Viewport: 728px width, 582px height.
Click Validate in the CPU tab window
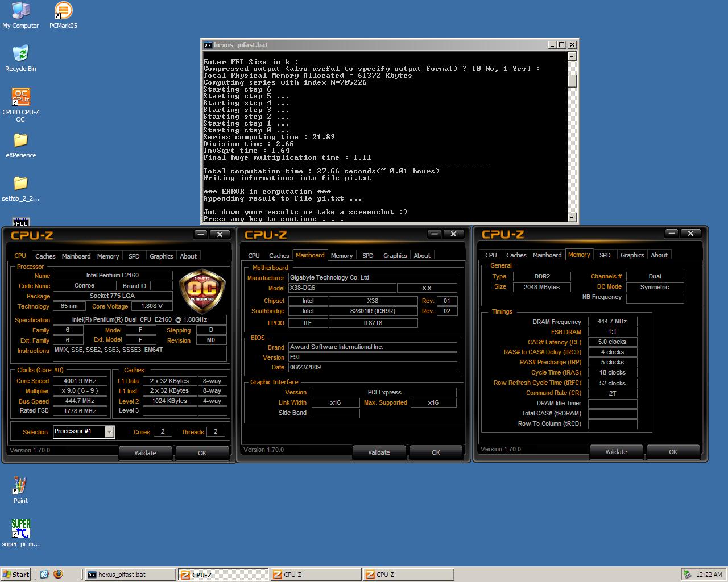[145, 453]
